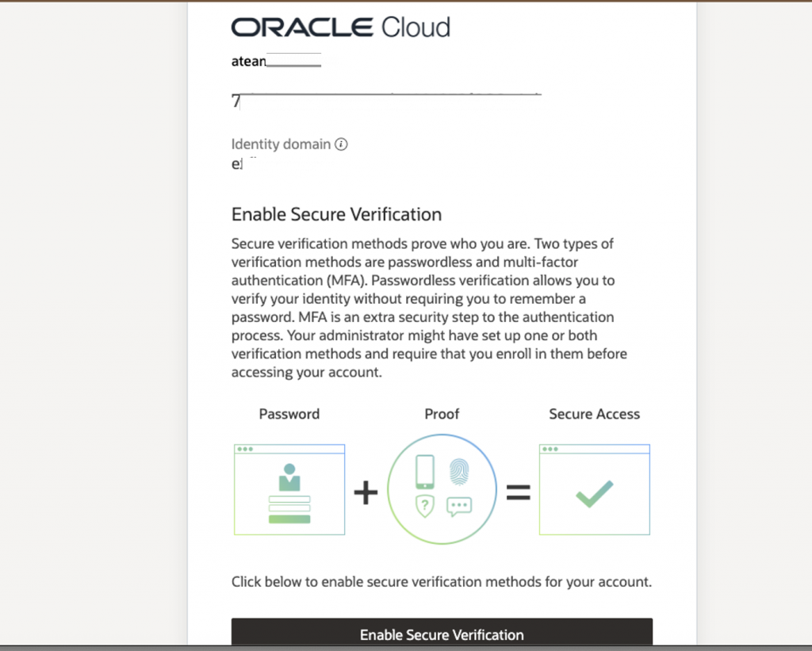Click the Enable Secure Verification heading
This screenshot has height=651, width=812.
click(336, 214)
